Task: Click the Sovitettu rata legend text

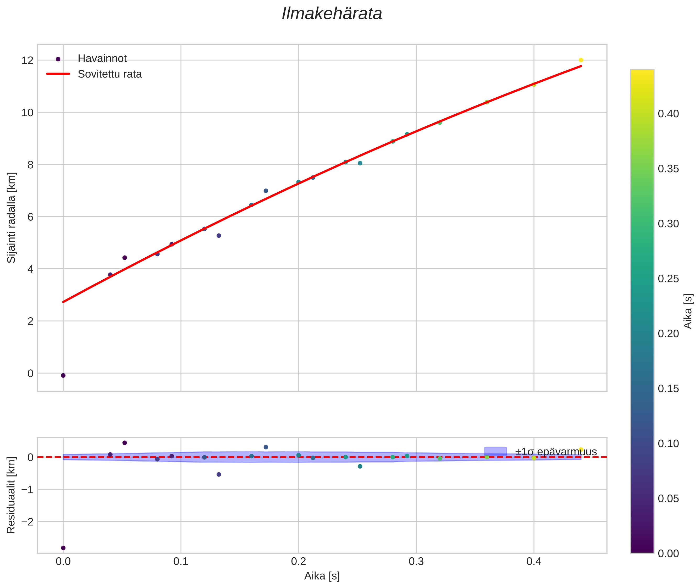Action: tap(110, 74)
